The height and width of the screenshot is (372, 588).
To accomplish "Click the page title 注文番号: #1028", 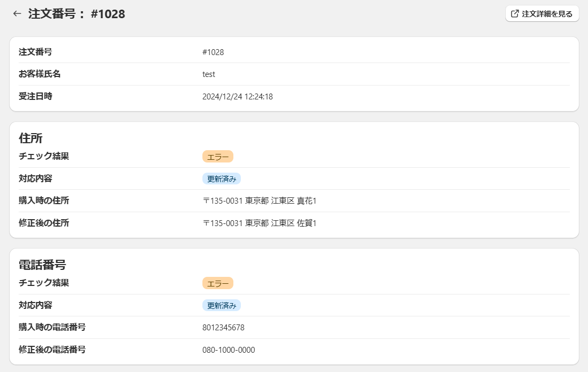I will click(76, 14).
